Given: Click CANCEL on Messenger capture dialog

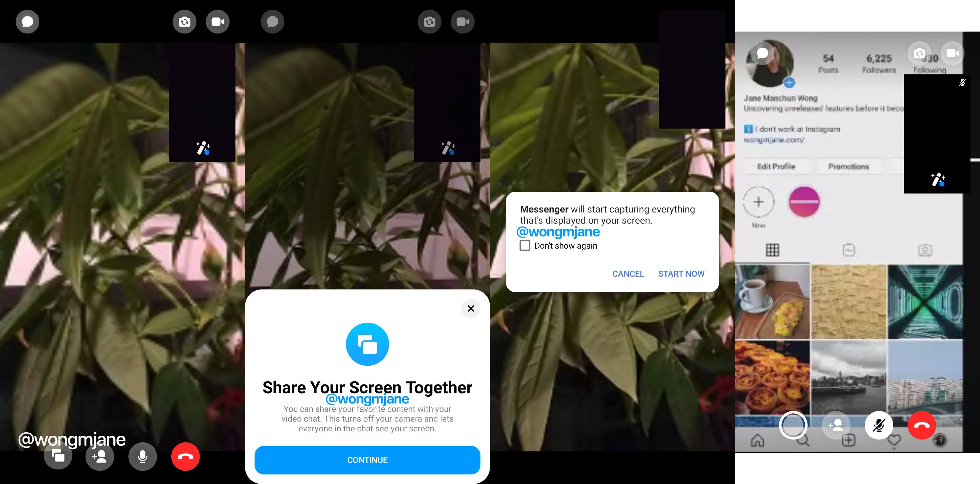Looking at the screenshot, I should click(x=628, y=273).
